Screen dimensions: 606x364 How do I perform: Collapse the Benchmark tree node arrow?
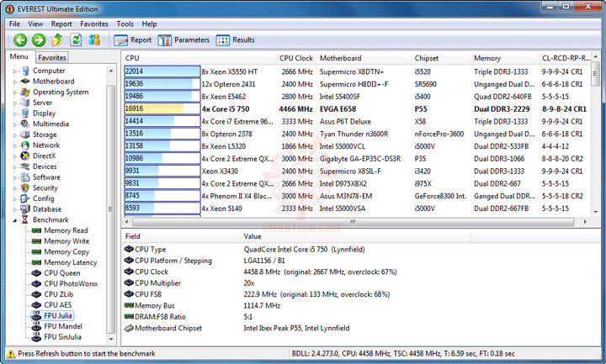14,220
